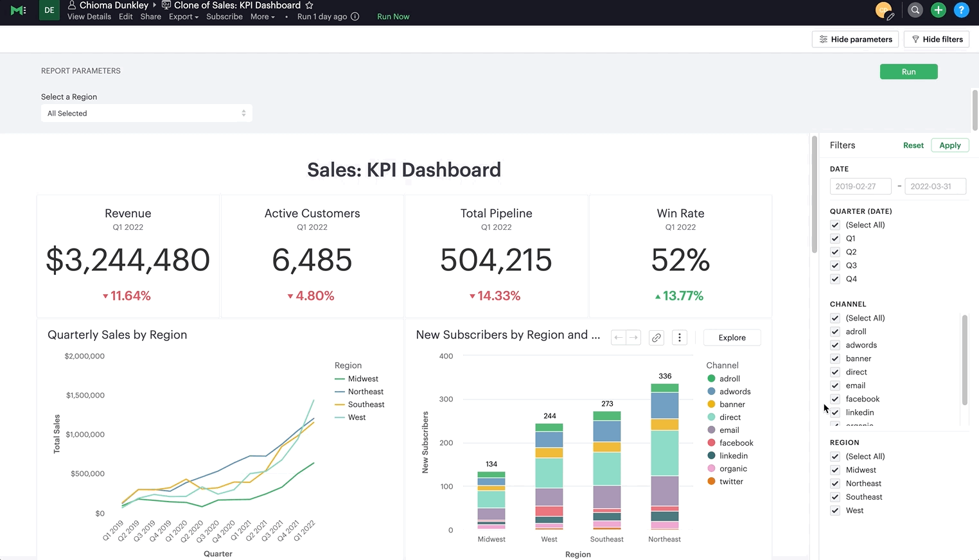979x560 pixels.
Task: Copy chart link via link icon
Action: (656, 338)
